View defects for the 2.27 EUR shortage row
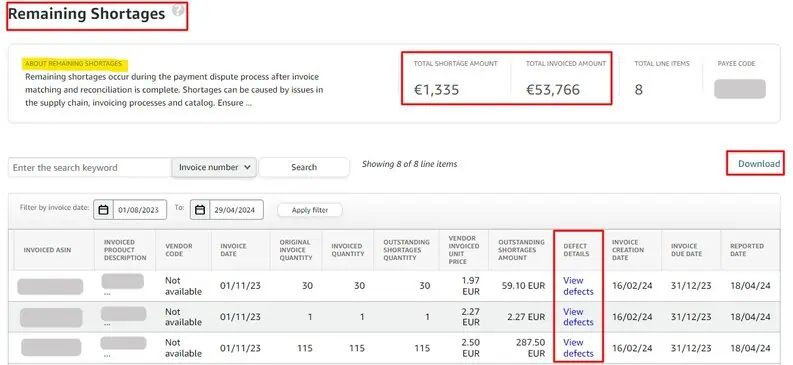This screenshot has height=365, width=793. pyautogui.click(x=578, y=317)
